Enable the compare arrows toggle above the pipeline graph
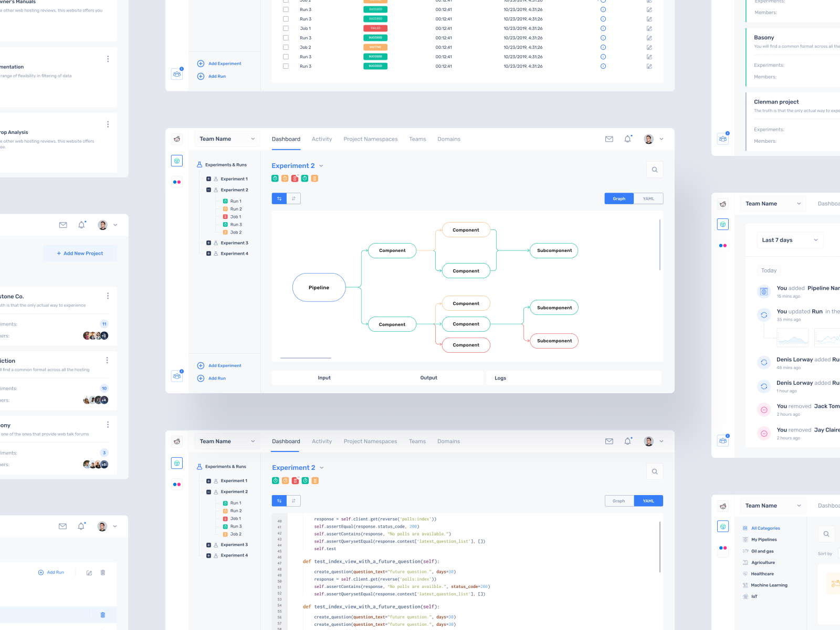Image resolution: width=840 pixels, height=630 pixels. coord(279,198)
